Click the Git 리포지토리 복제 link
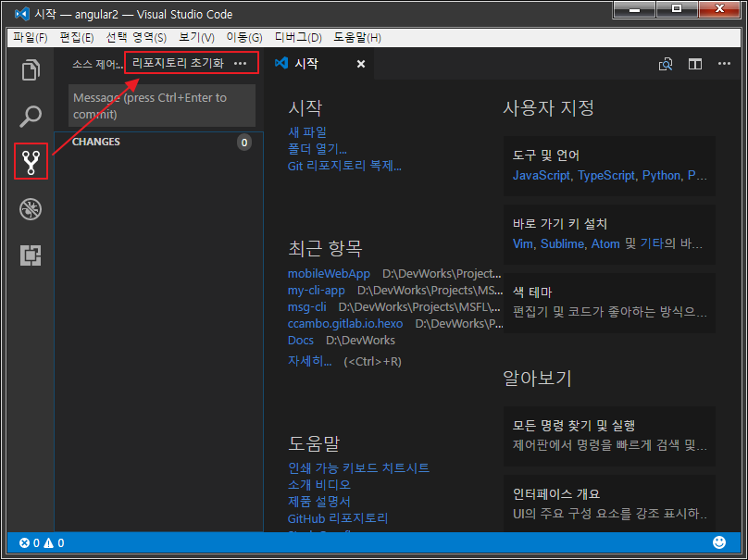The image size is (748, 560). tap(344, 166)
